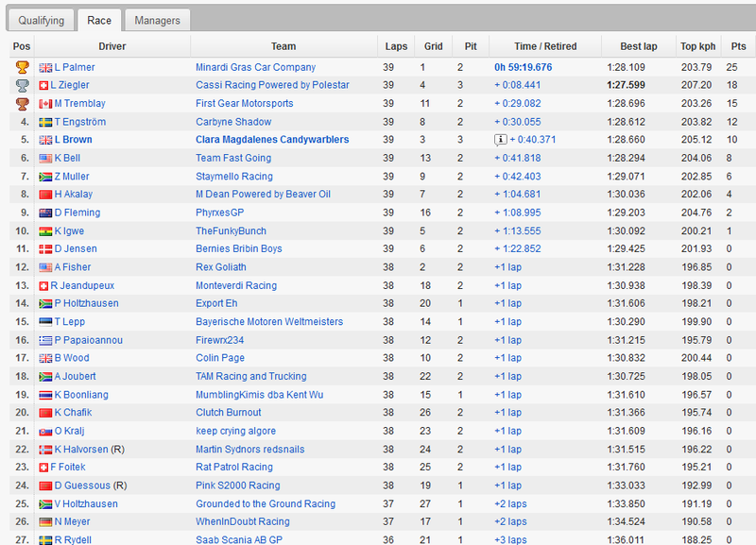Switch to the Qualifying tab
The image size is (756, 545).
[41, 20]
